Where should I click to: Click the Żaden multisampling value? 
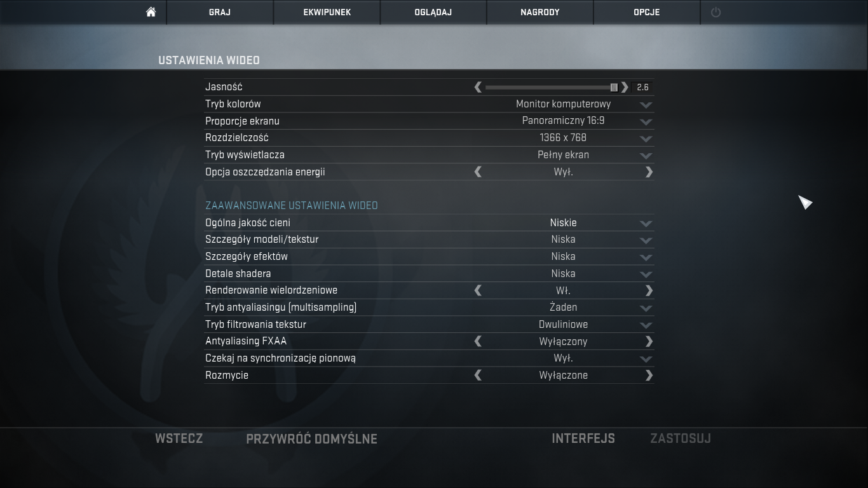click(x=563, y=307)
